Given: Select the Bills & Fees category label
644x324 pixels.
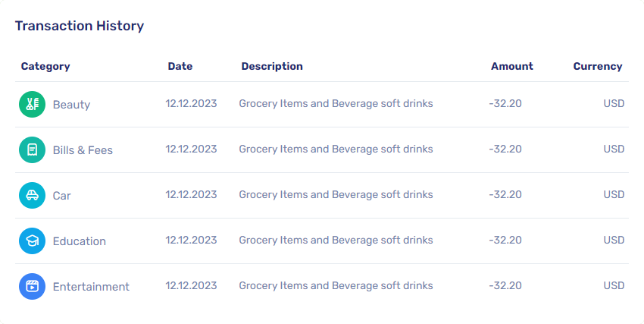Looking at the screenshot, I should tap(83, 150).
